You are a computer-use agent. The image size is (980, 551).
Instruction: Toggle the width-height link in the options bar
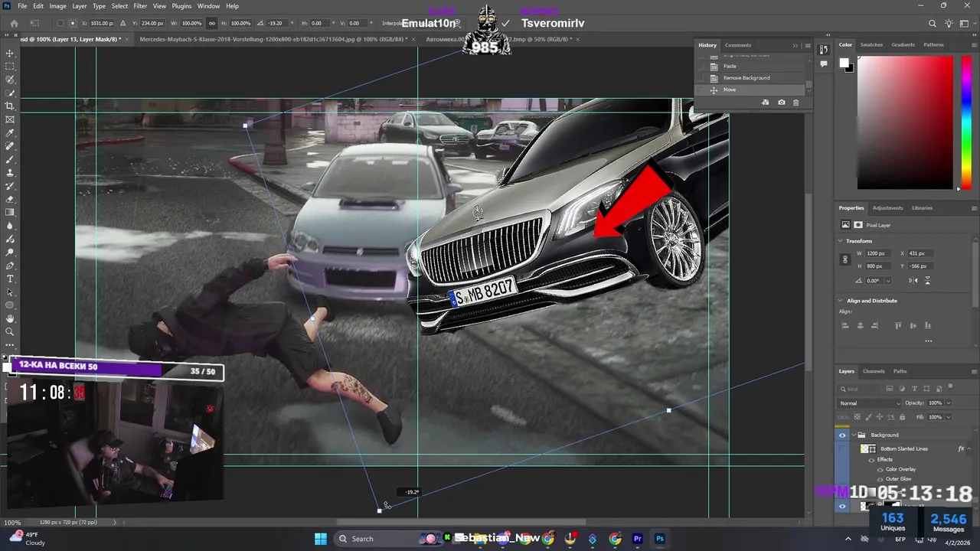[212, 24]
